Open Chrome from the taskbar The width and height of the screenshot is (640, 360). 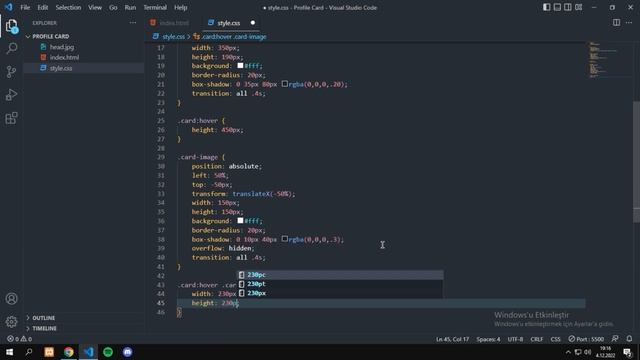click(69, 352)
